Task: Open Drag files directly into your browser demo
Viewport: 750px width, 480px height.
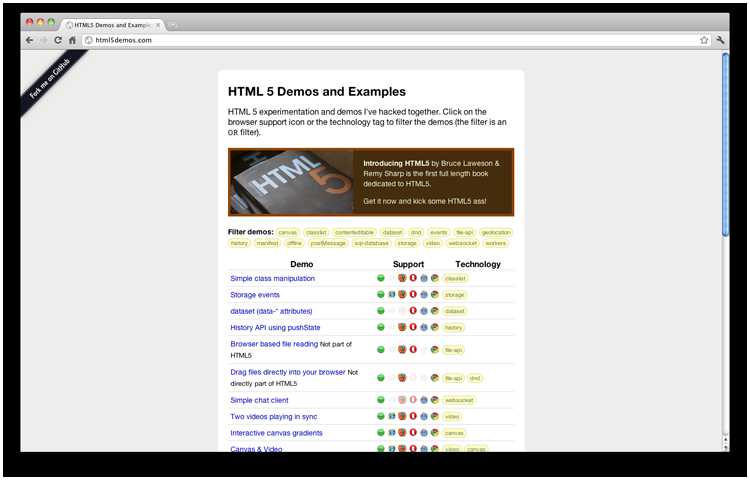Action: (288, 372)
